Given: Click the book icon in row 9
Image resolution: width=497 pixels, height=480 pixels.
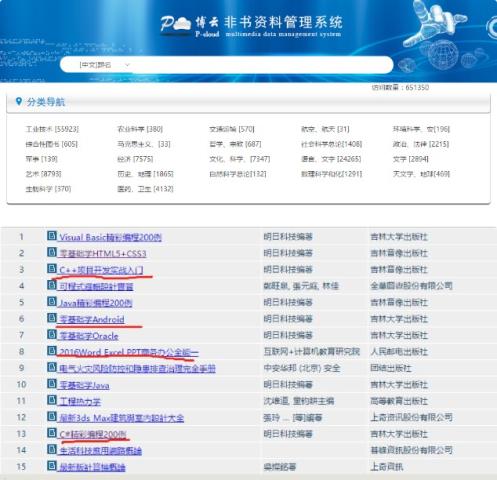Looking at the screenshot, I should click(x=52, y=367).
